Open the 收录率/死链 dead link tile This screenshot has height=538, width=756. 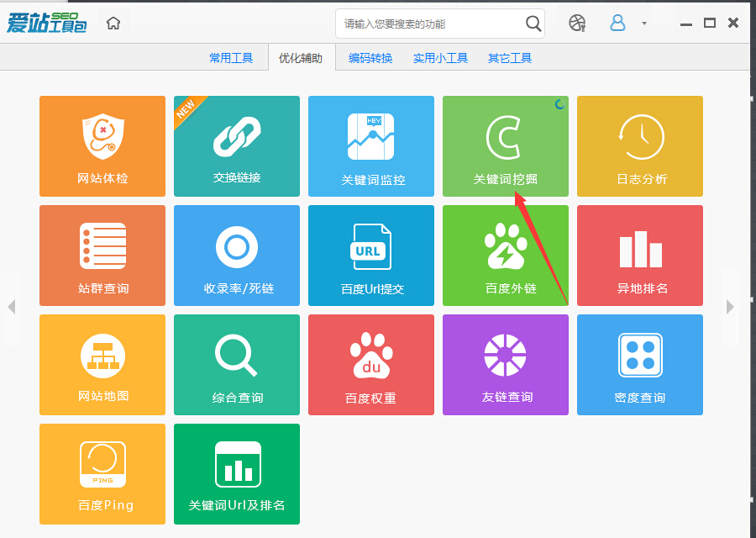pos(237,256)
